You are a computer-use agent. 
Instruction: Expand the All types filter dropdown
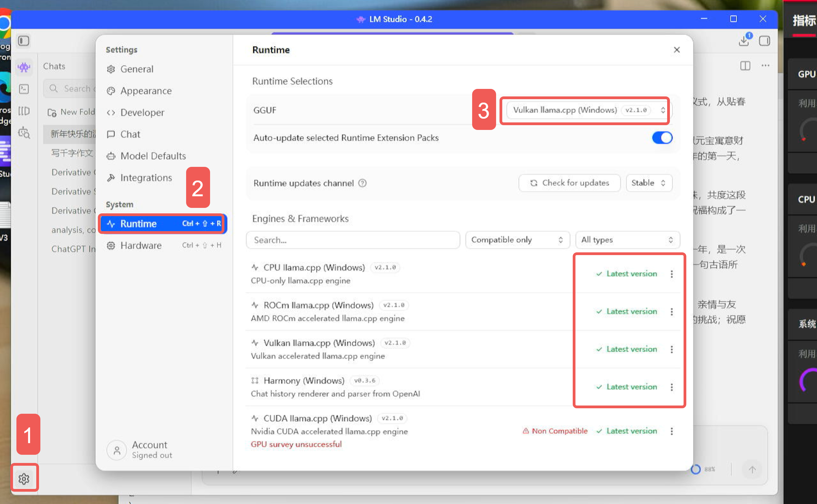click(627, 240)
